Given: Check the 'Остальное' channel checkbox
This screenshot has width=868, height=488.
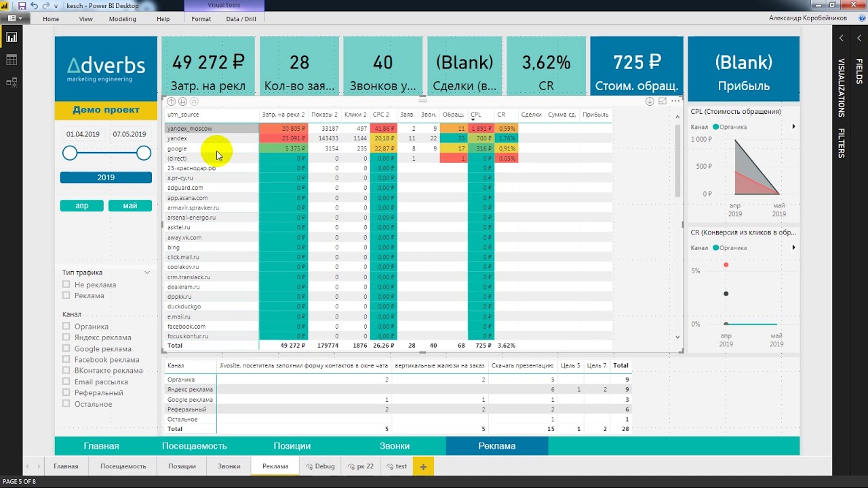Looking at the screenshot, I should tap(66, 404).
